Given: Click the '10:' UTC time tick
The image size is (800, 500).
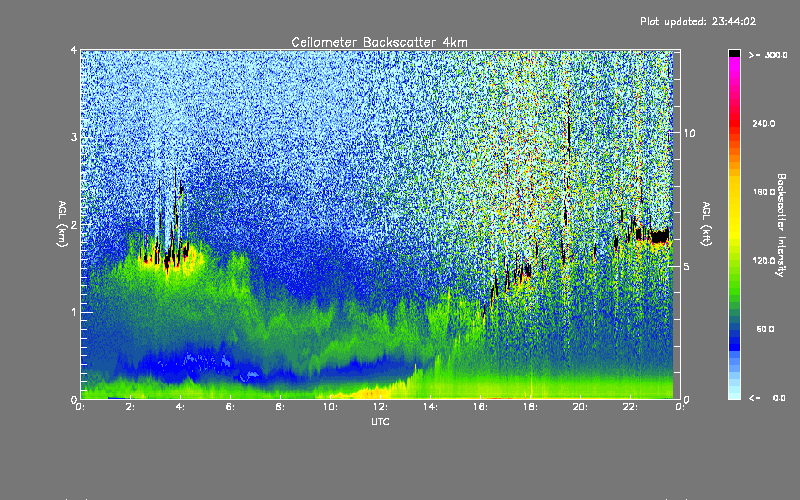Looking at the screenshot, I should 330,407.
